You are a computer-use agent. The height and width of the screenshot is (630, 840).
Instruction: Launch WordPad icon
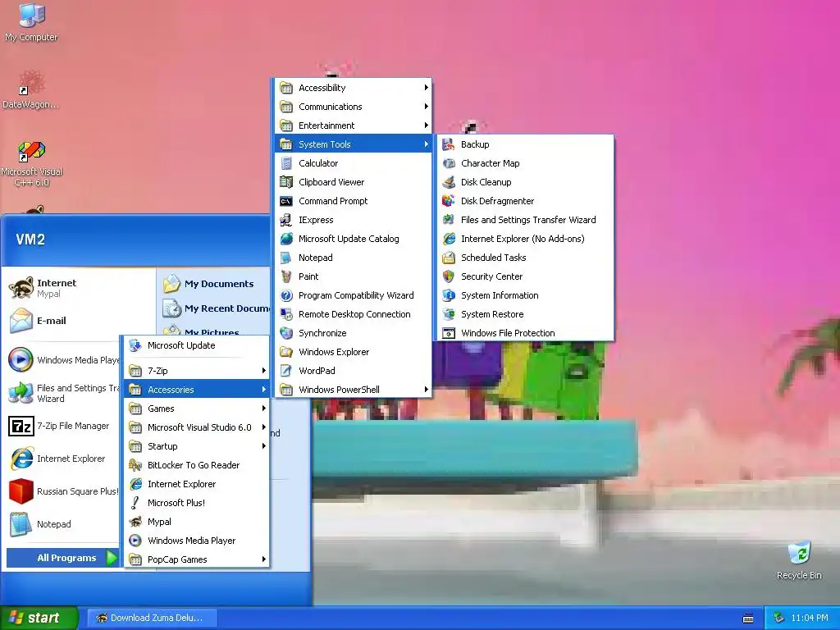[x=286, y=371]
